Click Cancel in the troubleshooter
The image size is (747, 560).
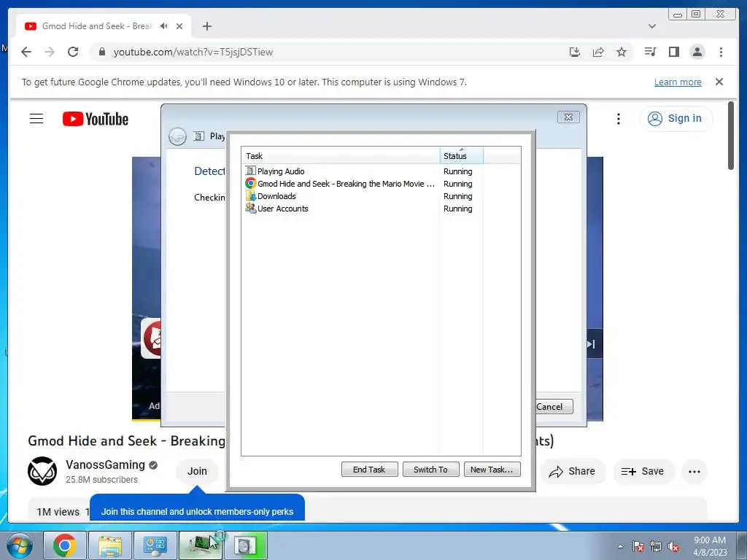tap(553, 407)
